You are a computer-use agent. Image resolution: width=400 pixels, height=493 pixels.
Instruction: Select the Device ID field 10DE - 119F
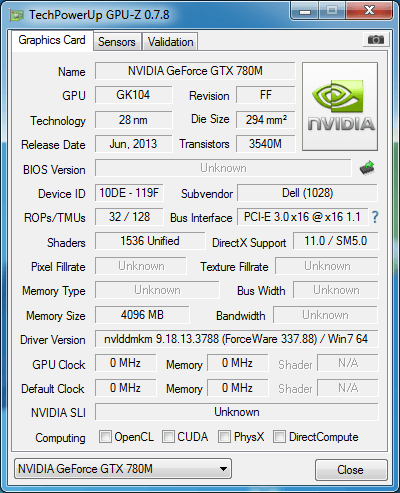pyautogui.click(x=129, y=193)
